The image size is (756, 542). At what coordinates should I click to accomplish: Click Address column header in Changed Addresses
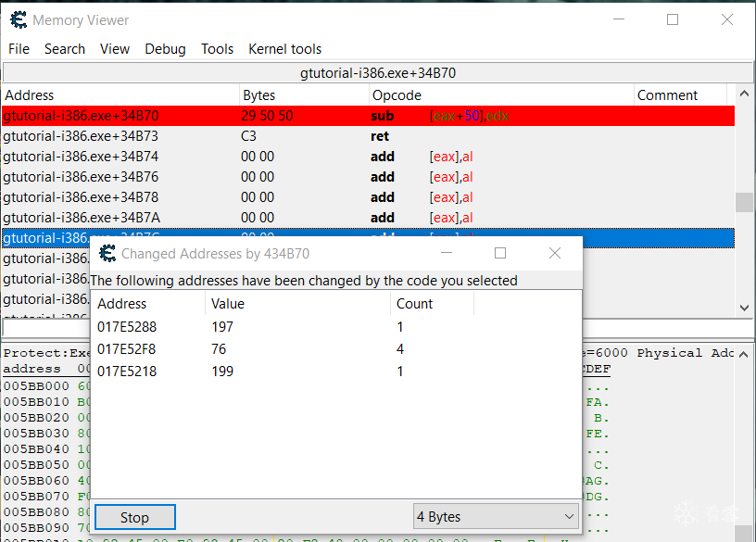[148, 304]
